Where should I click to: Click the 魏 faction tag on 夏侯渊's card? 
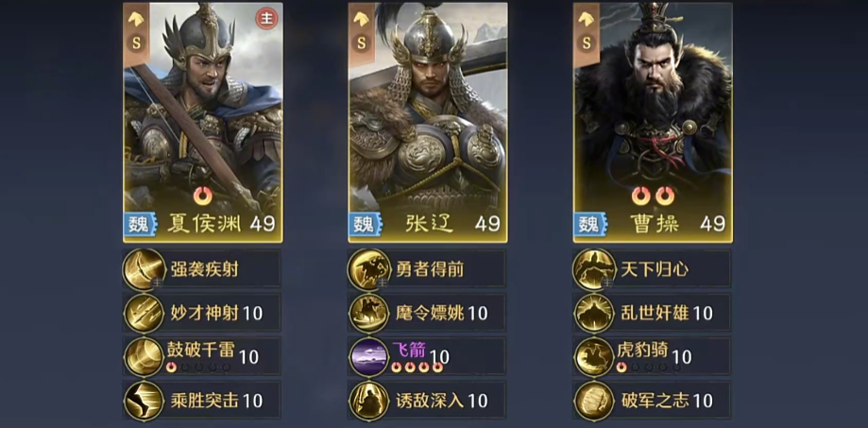click(x=140, y=224)
